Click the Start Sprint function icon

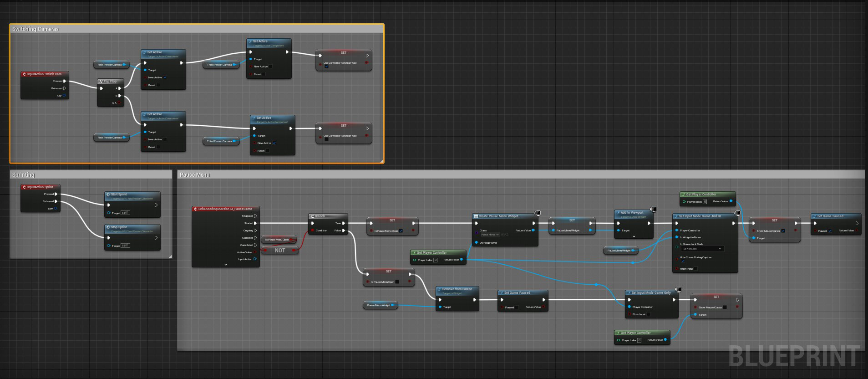pyautogui.click(x=108, y=195)
